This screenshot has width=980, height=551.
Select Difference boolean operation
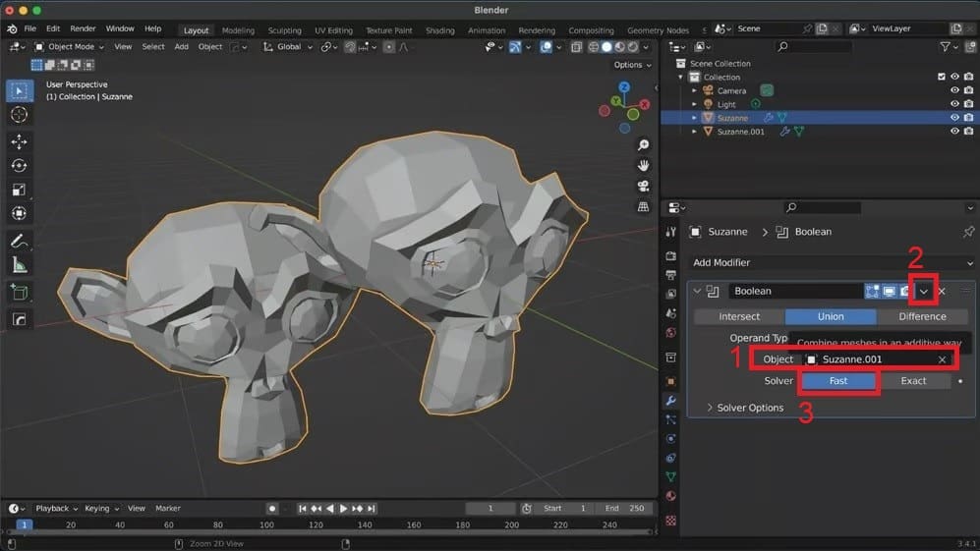click(923, 316)
